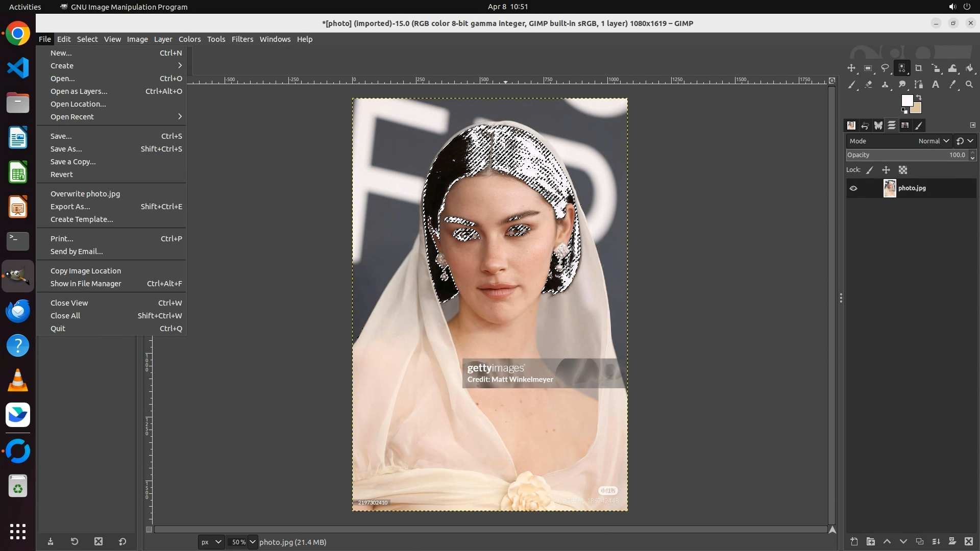The height and width of the screenshot is (551, 980).
Task: Open the layer Mode Normal dropdown
Action: (x=934, y=141)
